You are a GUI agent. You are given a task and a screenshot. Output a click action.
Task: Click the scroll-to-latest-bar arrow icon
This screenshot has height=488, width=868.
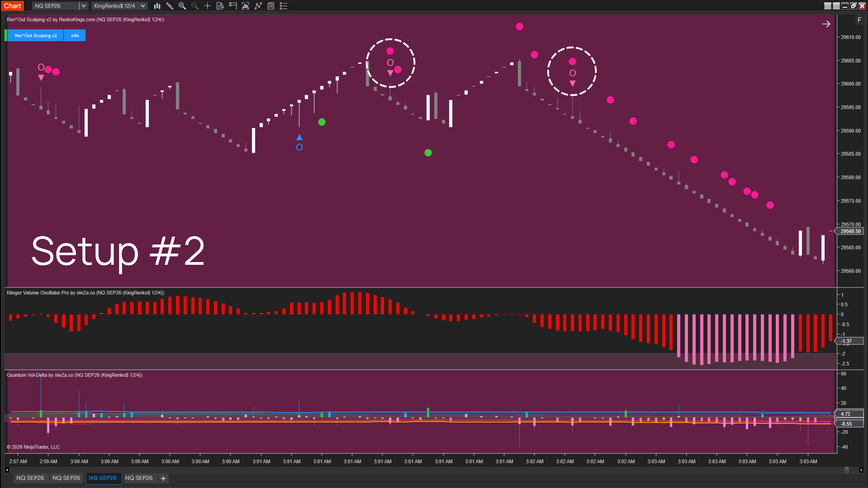coord(826,24)
